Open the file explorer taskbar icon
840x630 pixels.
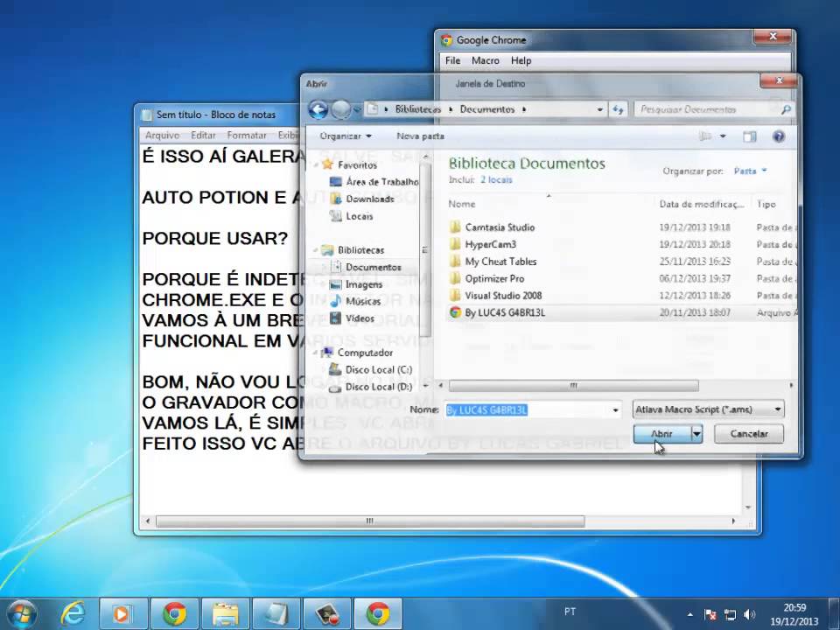click(x=225, y=613)
